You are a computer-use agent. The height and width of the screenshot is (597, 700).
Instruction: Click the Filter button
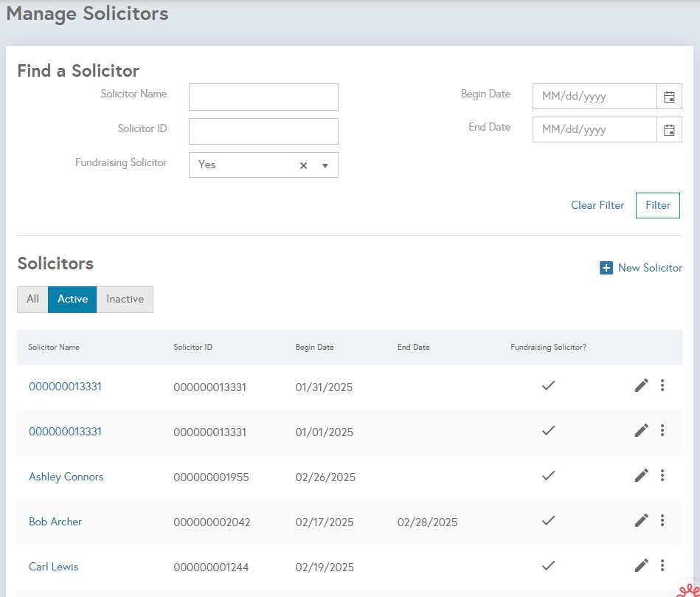(658, 205)
